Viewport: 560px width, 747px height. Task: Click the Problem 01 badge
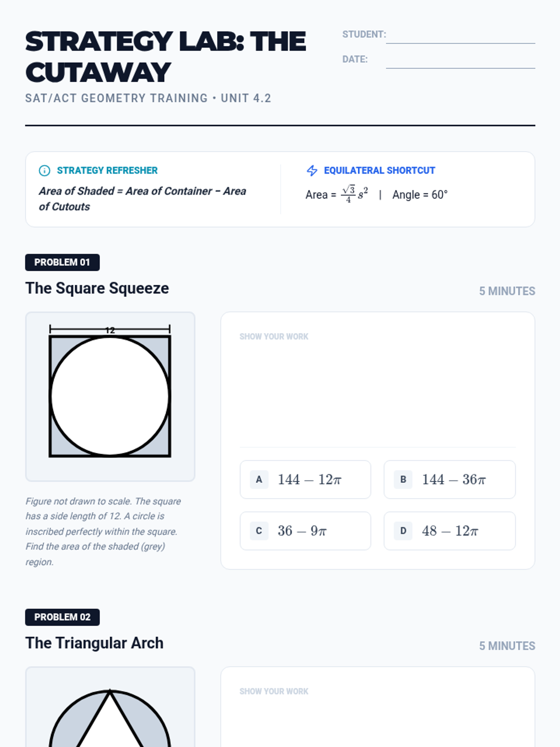62,262
